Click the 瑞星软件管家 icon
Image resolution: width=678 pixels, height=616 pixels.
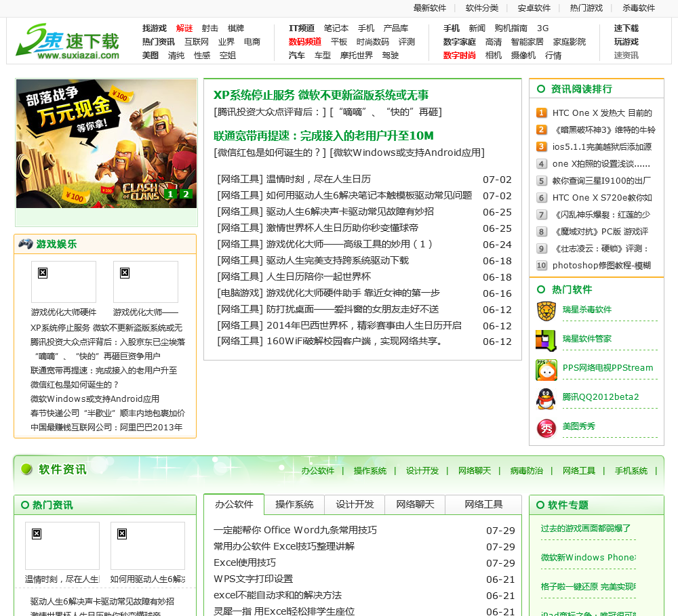[546, 340]
